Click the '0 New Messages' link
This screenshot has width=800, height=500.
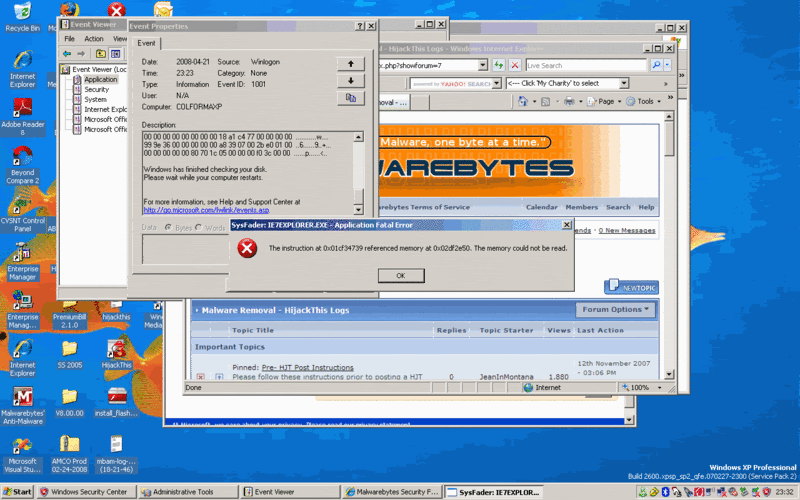point(627,231)
